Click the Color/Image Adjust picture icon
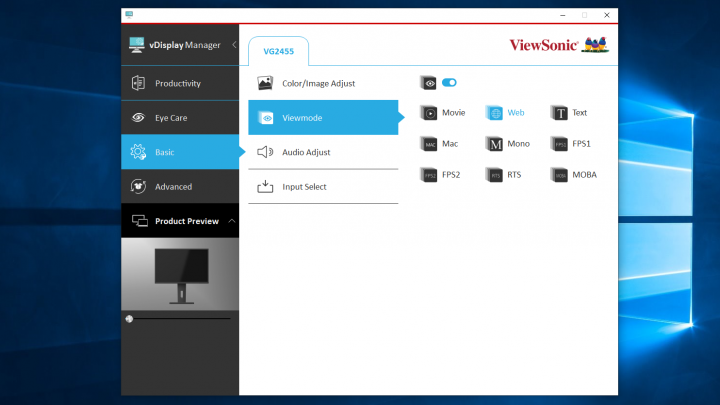 tap(265, 83)
